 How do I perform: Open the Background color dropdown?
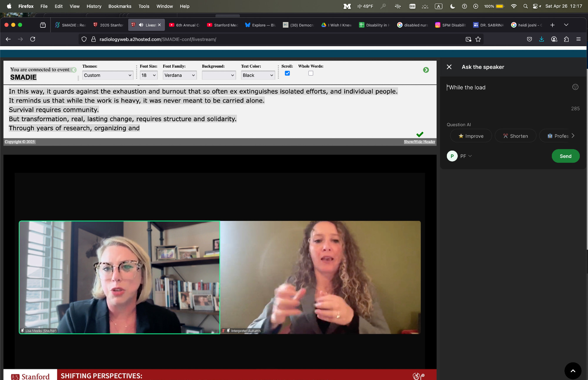(219, 75)
